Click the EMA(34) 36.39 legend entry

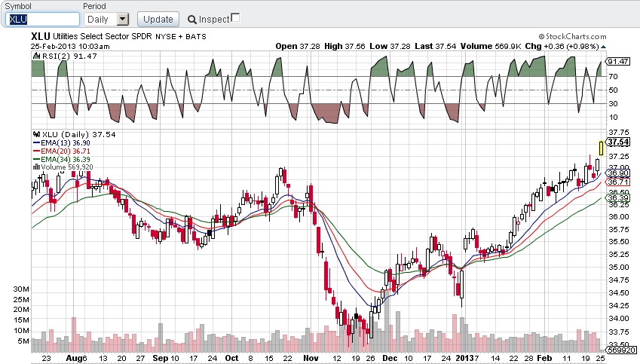62,159
